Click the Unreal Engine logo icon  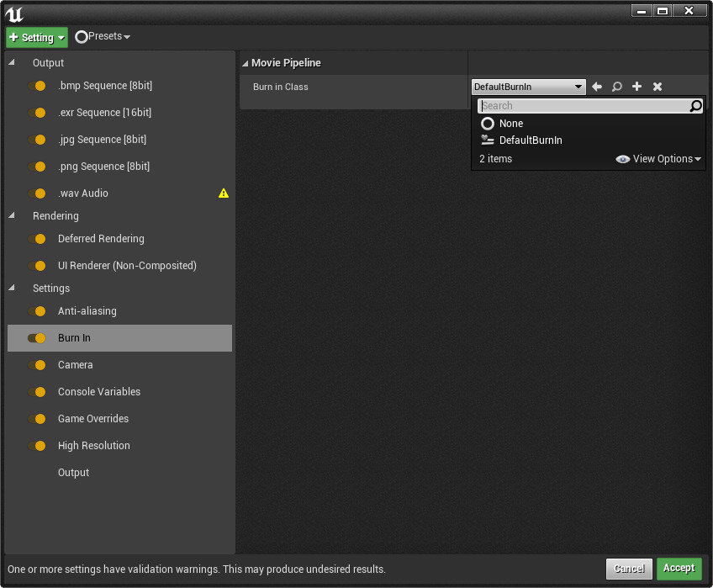(14, 13)
